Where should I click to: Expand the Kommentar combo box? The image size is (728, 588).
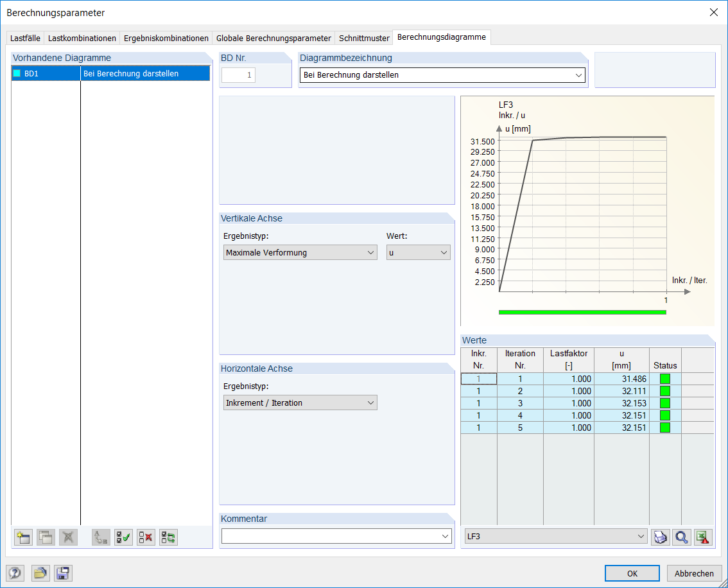[445, 536]
